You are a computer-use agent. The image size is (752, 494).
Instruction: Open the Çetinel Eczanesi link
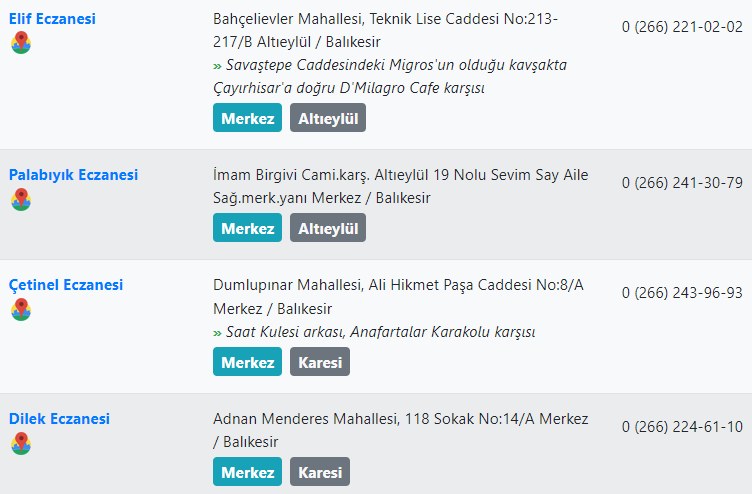(x=66, y=285)
